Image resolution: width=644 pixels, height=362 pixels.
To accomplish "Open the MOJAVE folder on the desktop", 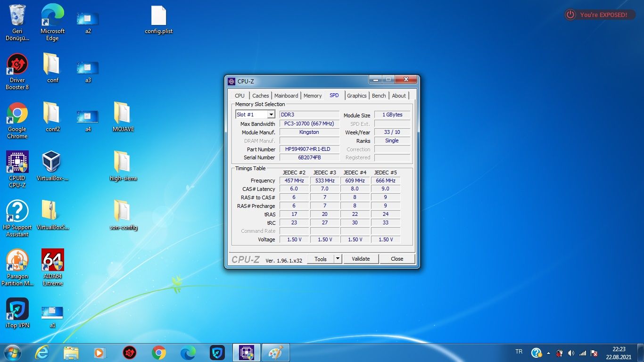I will [x=123, y=114].
